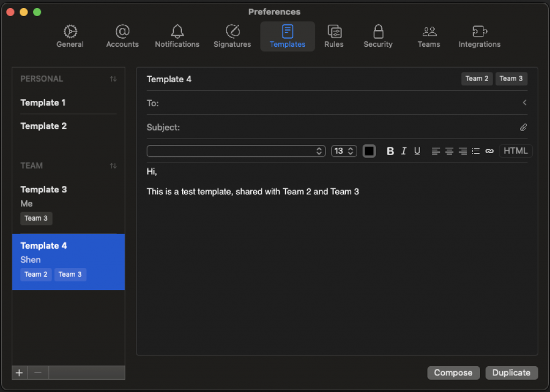This screenshot has height=392, width=550.
Task: Open the font family dropdown
Action: 236,151
